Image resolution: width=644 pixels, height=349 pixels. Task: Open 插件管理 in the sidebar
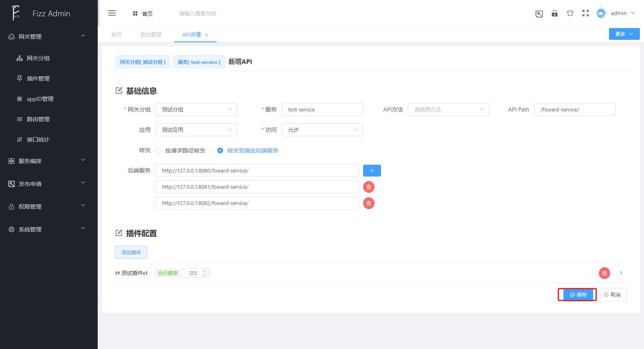pos(49,79)
